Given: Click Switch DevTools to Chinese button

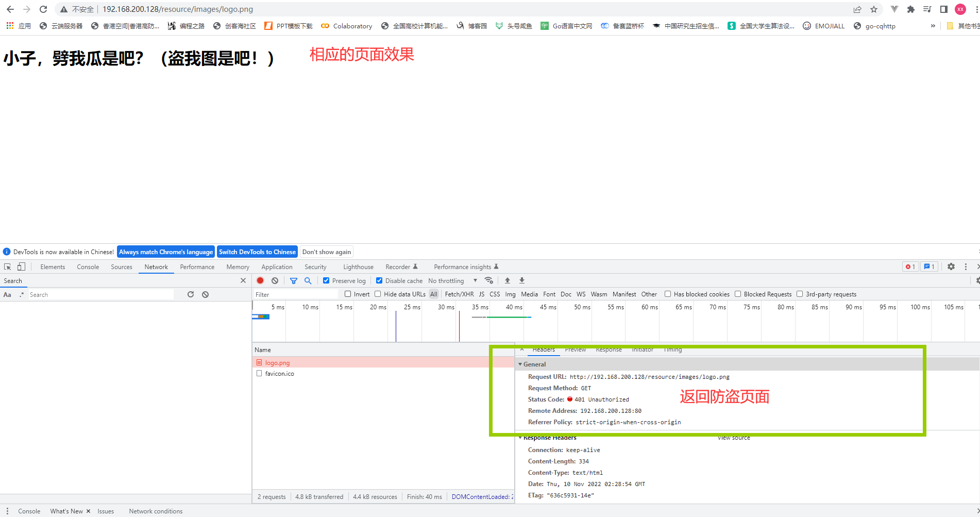Looking at the screenshot, I should pos(257,252).
